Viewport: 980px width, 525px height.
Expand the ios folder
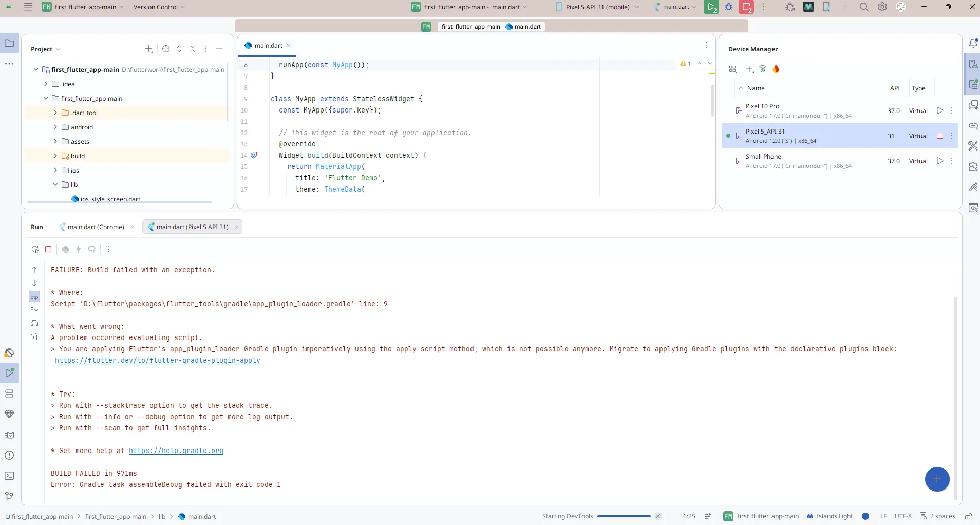[x=55, y=171]
